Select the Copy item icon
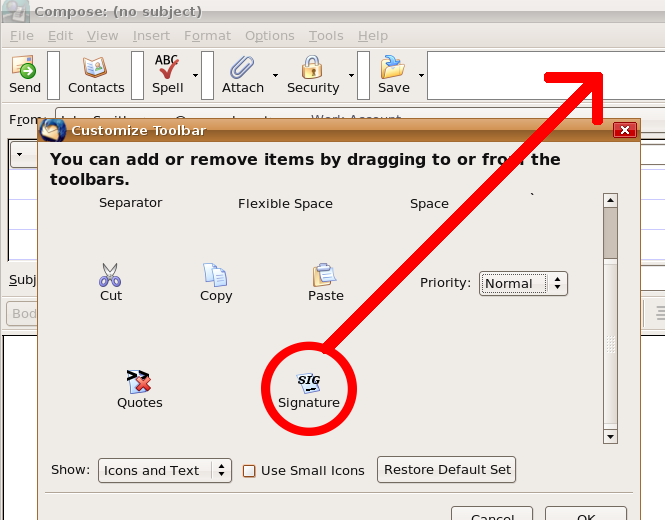 pyautogui.click(x=216, y=275)
